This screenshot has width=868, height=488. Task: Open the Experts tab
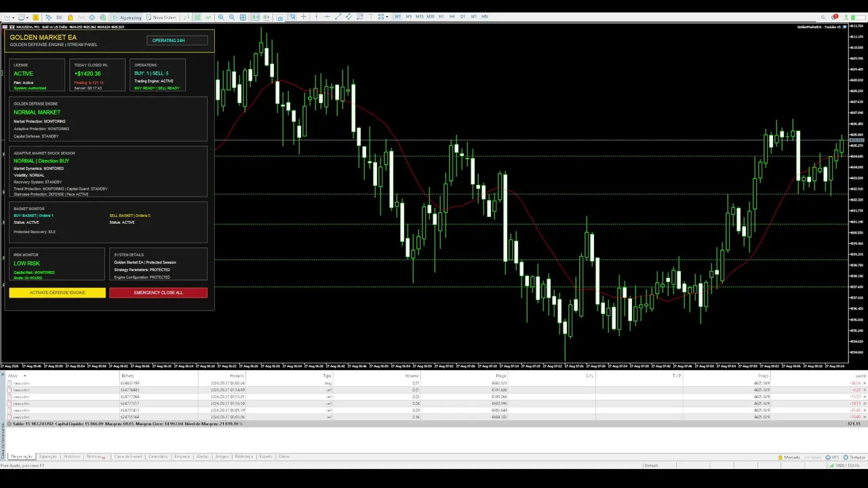point(266,456)
